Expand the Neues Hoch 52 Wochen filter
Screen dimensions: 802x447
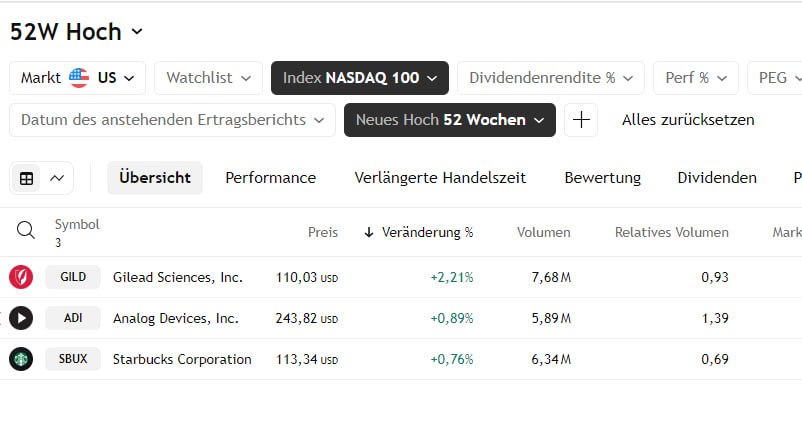[449, 120]
